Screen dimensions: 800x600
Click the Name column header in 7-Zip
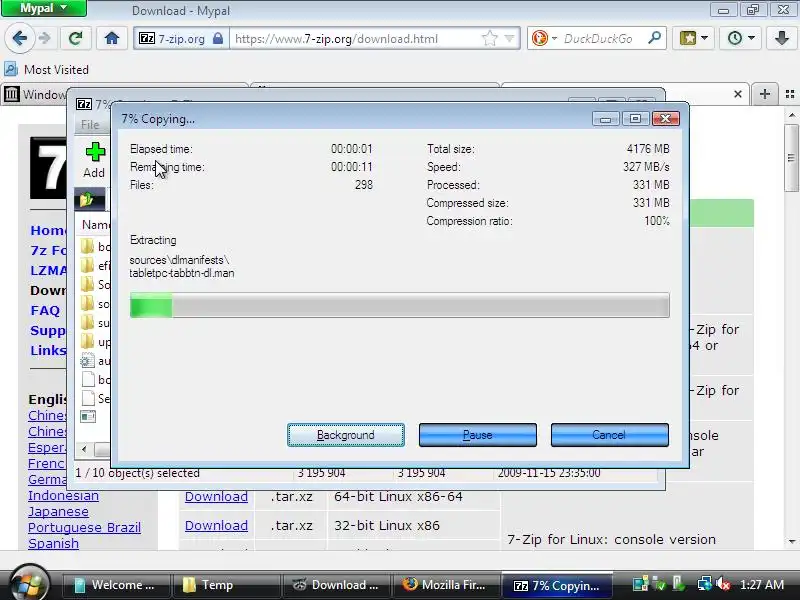[95, 225]
